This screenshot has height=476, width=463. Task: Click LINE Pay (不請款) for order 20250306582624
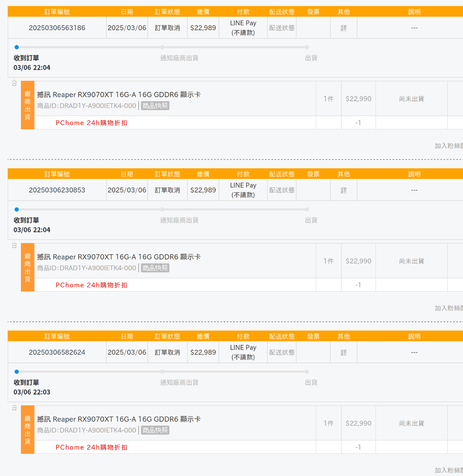[x=243, y=353]
